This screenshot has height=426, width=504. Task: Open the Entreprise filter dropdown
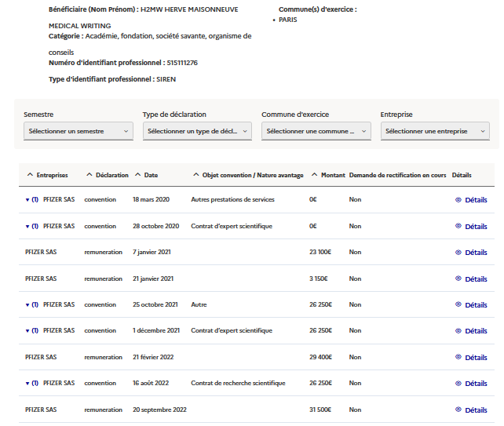click(435, 131)
